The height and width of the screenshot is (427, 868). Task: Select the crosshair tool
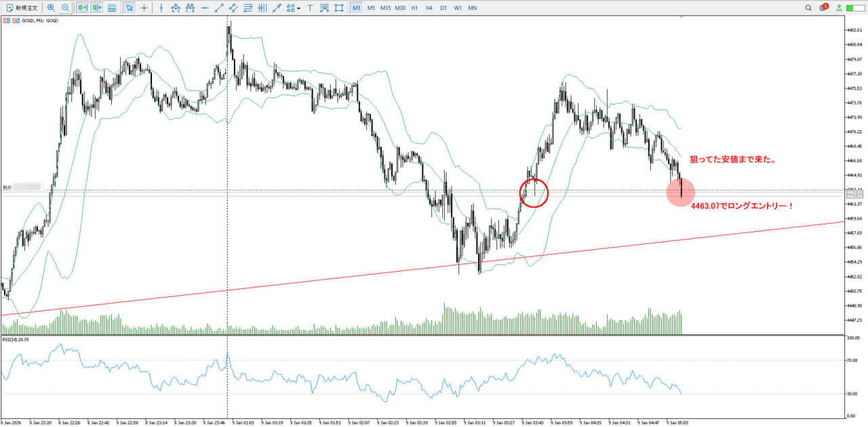point(143,8)
